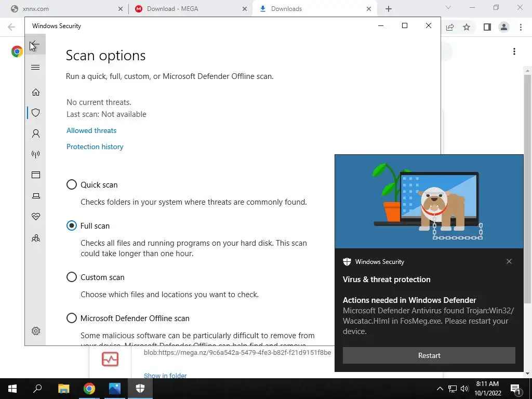Maximize the Windows Security window
This screenshot has height=399, width=532.
(404, 26)
